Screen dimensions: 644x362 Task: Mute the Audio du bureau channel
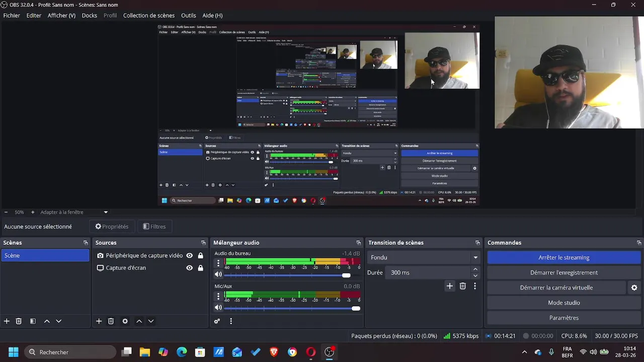[x=218, y=275]
